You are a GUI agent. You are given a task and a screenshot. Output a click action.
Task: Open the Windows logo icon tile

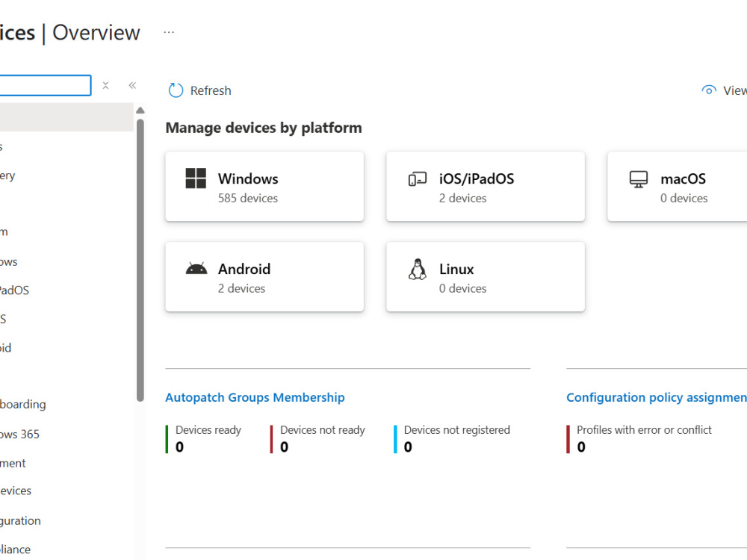(196, 178)
